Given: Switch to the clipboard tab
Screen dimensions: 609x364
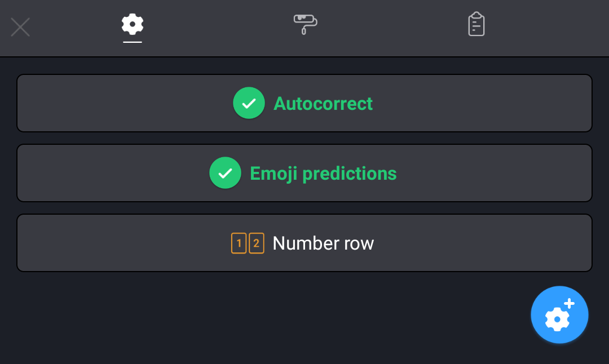Looking at the screenshot, I should pos(476,25).
